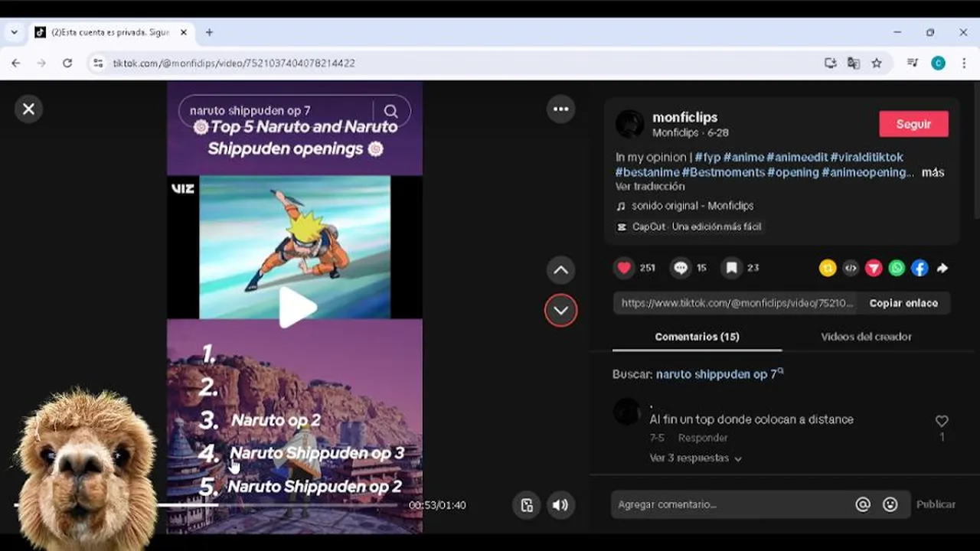Click the site info icon in address bar
This screenshot has width=980, height=551.
(97, 64)
